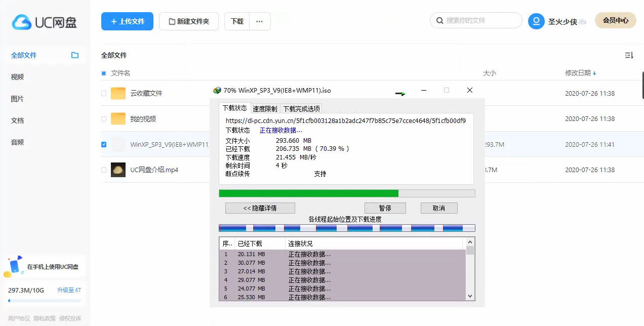Click the 修改日期 column header
The image size is (644, 326).
(578, 73)
